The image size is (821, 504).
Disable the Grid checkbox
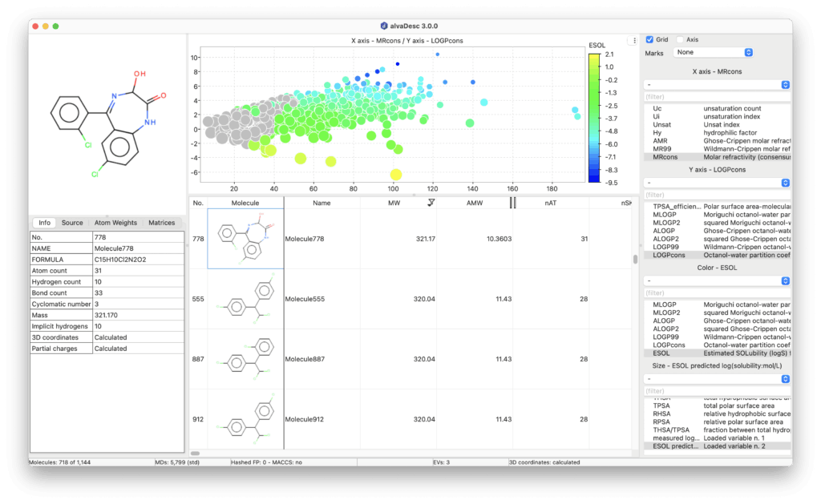(650, 39)
